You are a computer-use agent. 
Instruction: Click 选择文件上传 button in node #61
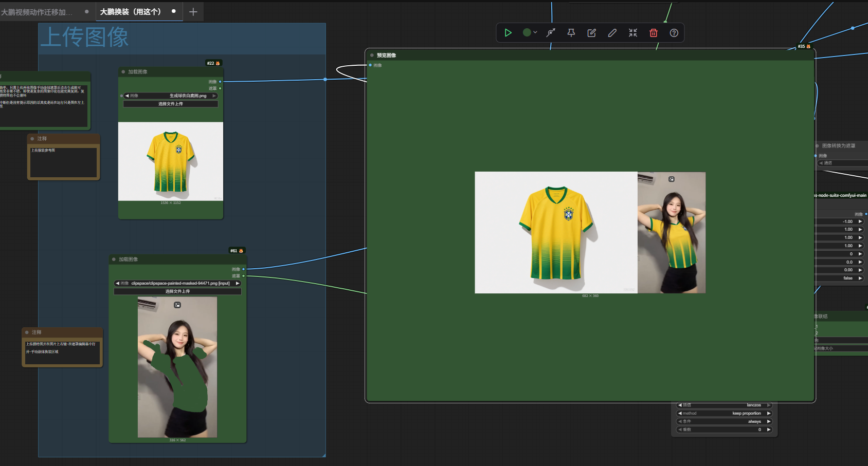pyautogui.click(x=177, y=291)
